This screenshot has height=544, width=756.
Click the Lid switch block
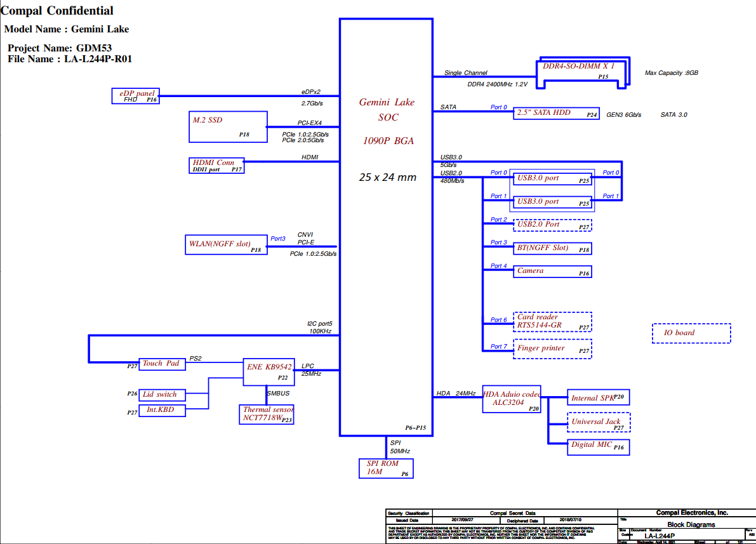(x=162, y=395)
